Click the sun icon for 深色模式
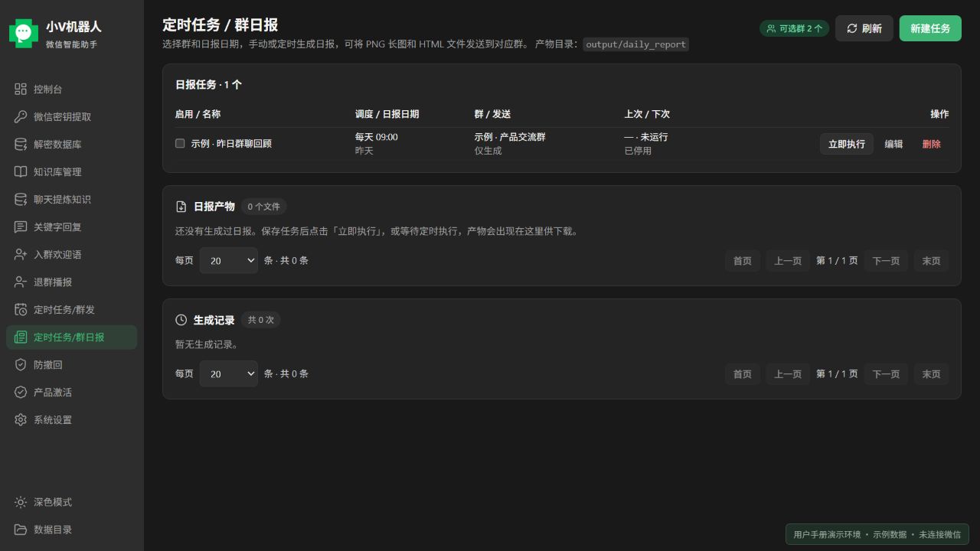 coord(21,502)
